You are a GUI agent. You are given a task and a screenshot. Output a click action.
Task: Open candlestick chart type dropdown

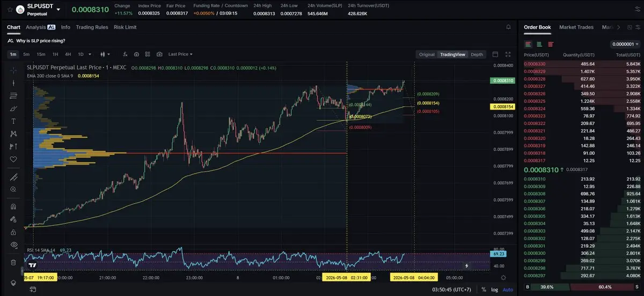(105, 54)
